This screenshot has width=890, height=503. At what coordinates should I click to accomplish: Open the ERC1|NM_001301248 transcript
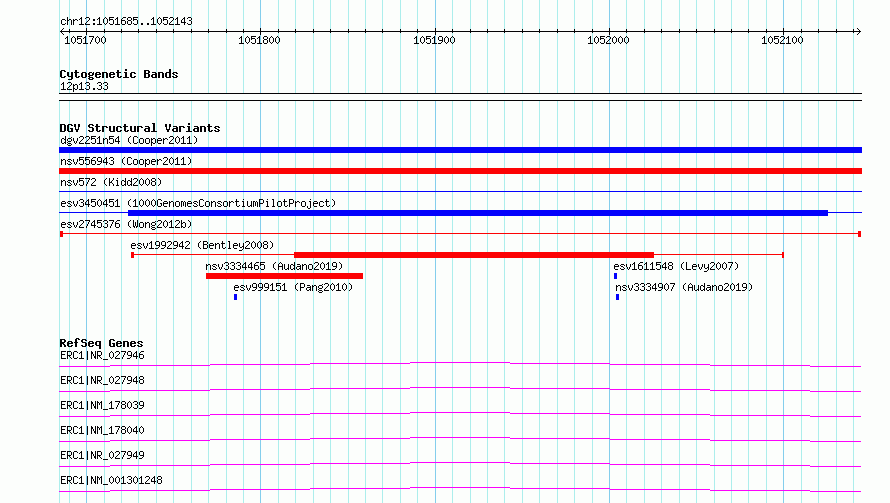(x=111, y=480)
